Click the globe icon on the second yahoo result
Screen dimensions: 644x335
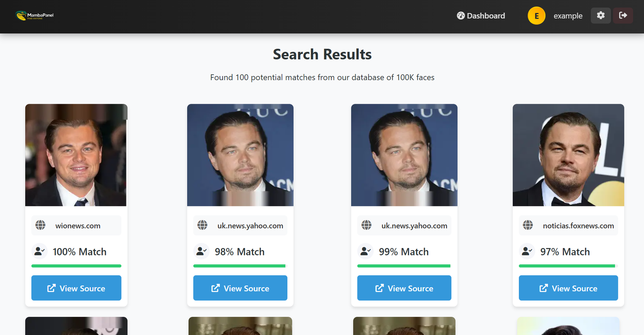tap(366, 225)
